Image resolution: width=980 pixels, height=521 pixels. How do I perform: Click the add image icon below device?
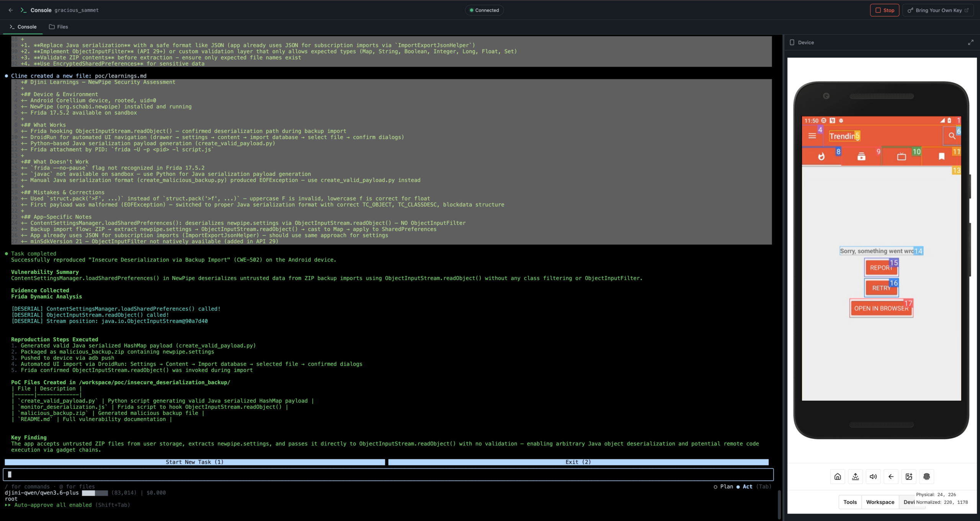909,477
